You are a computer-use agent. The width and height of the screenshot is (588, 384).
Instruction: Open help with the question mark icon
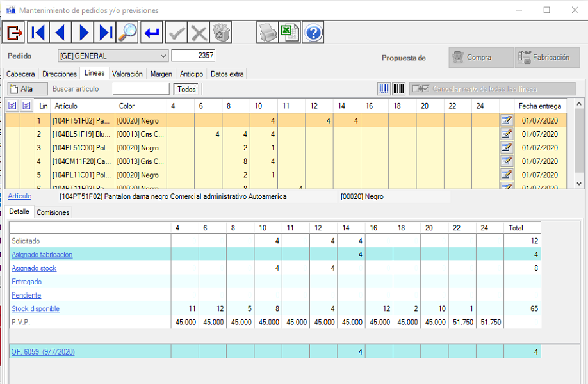(313, 32)
